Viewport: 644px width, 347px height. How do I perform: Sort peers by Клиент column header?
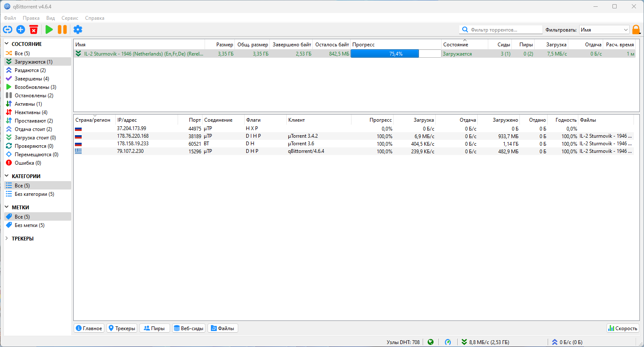319,120
